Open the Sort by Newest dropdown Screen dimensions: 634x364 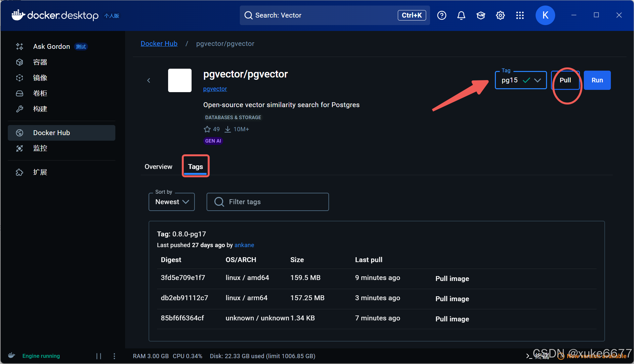pos(172,202)
